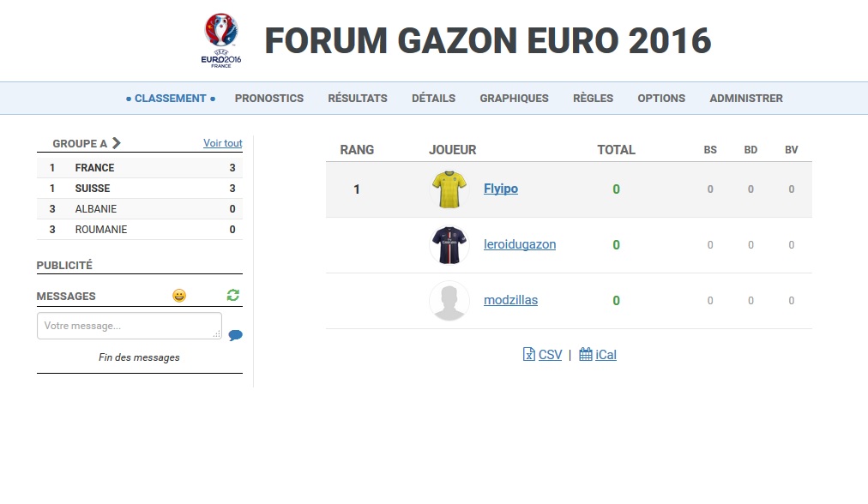
Task: Go to next group with chevron
Action: pos(117,143)
